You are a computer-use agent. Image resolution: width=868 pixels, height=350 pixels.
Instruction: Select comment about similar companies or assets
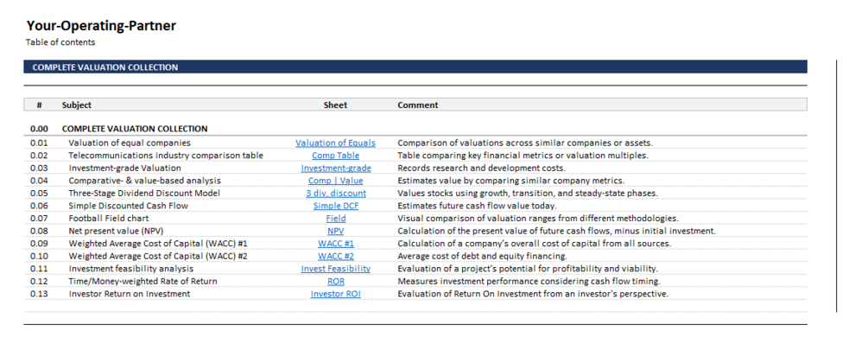(525, 143)
